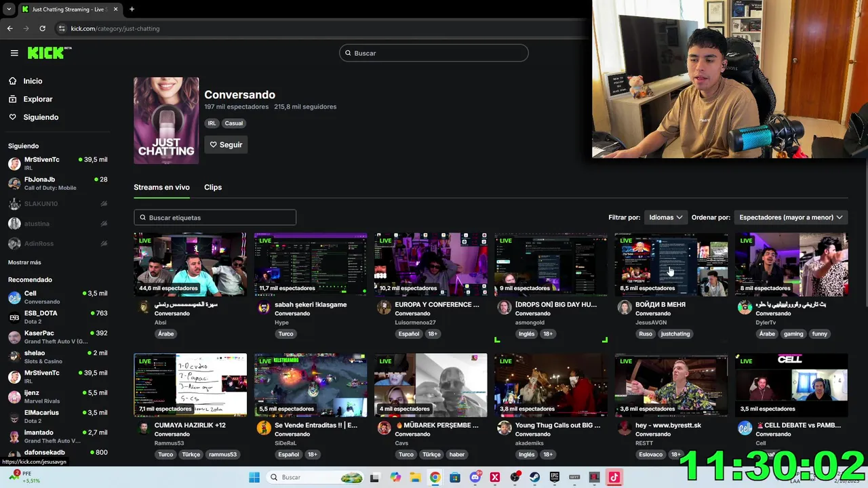Open recommended channel KaserPac
This screenshot has height=488, width=868.
[58, 337]
